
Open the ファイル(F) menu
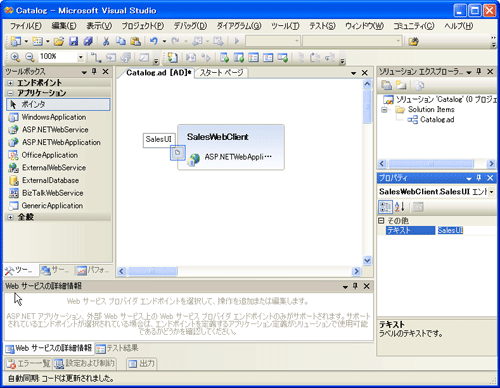coord(25,26)
